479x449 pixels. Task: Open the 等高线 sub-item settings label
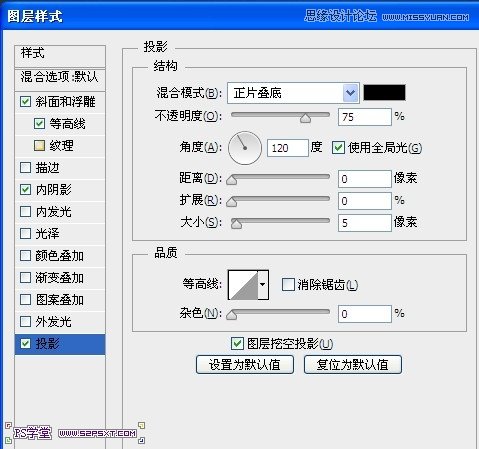(x=67, y=124)
